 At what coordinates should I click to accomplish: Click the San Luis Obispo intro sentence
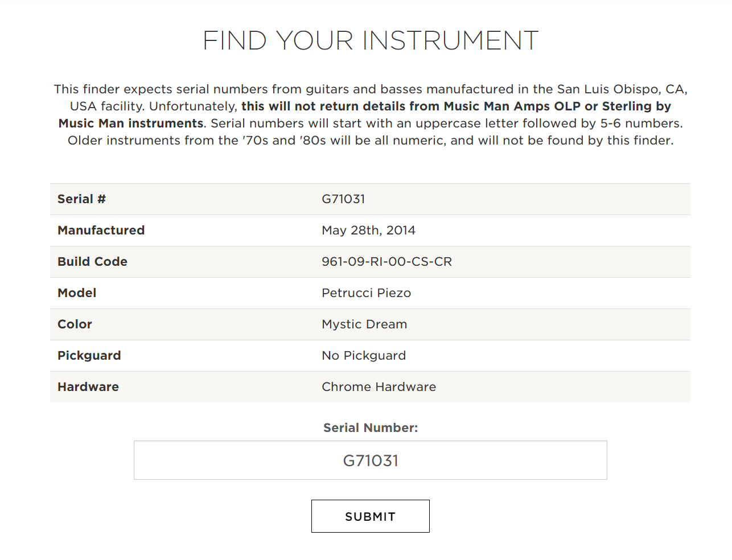[370, 89]
